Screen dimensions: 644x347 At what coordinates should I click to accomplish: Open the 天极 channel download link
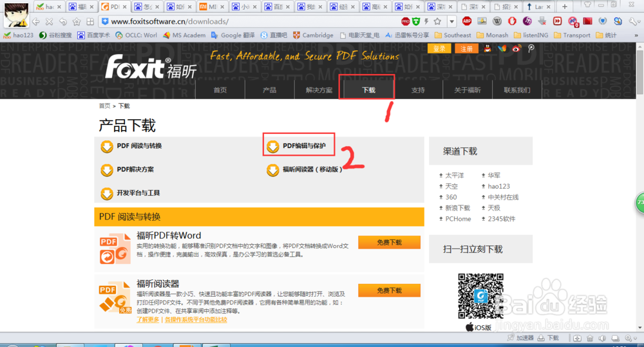point(494,208)
